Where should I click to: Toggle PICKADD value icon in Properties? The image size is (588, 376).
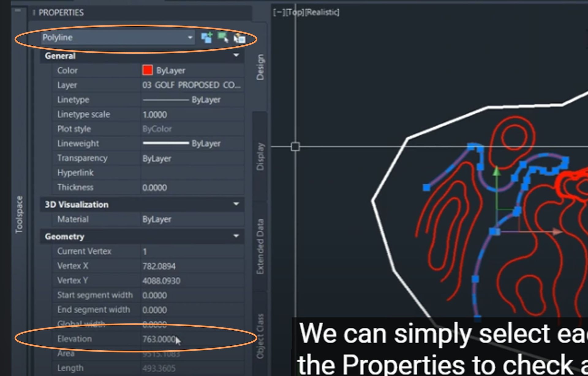point(207,38)
